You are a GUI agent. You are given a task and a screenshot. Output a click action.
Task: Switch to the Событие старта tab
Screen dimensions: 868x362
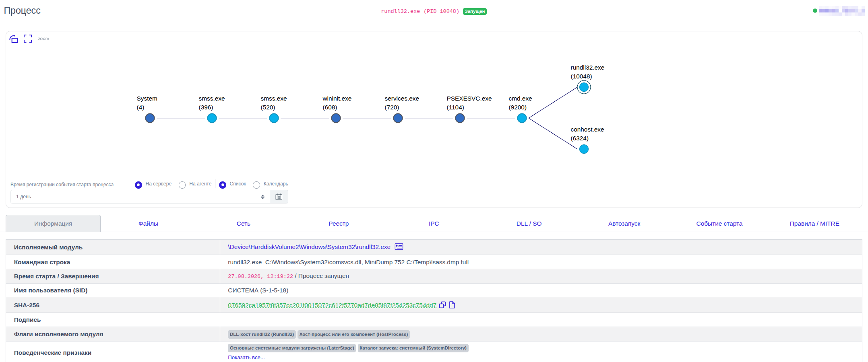pos(719,224)
